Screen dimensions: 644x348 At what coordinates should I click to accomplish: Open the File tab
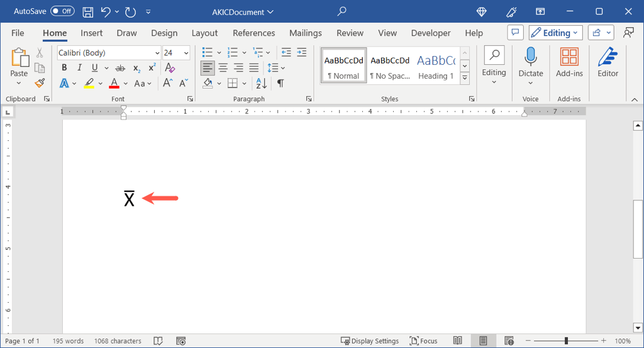(18, 33)
